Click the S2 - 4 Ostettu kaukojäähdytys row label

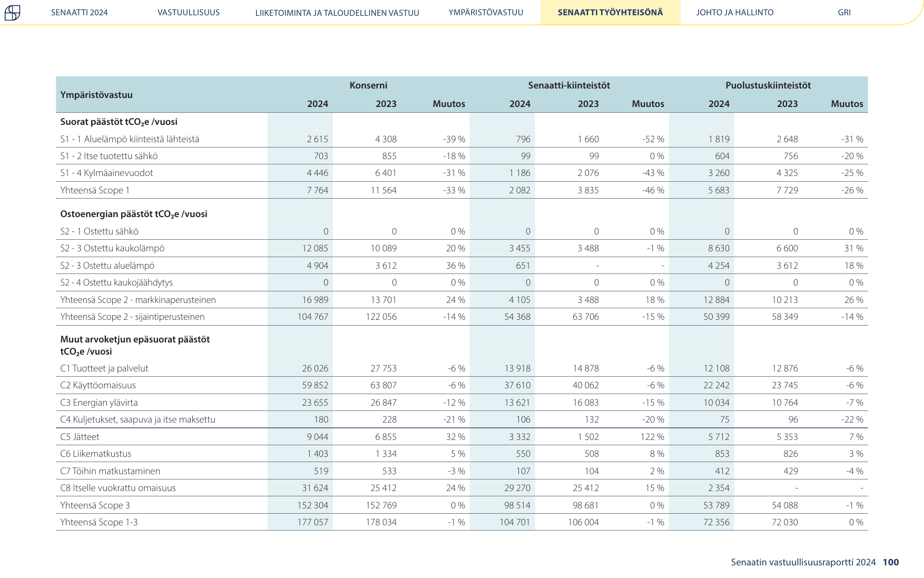116,282
